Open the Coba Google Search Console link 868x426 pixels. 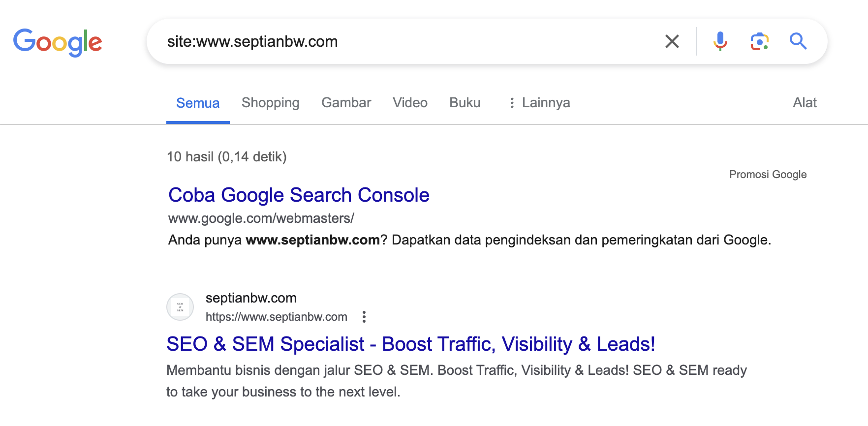tap(298, 195)
